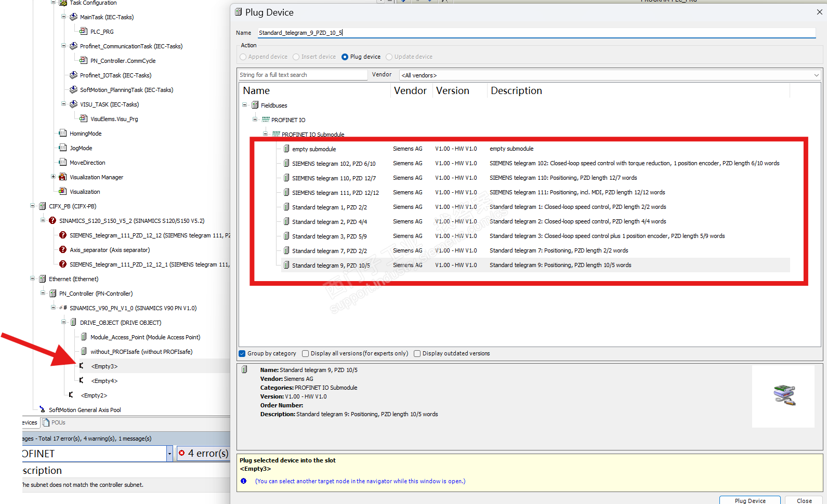Collapse the PROFINET IO Submodule node

pyautogui.click(x=266, y=134)
